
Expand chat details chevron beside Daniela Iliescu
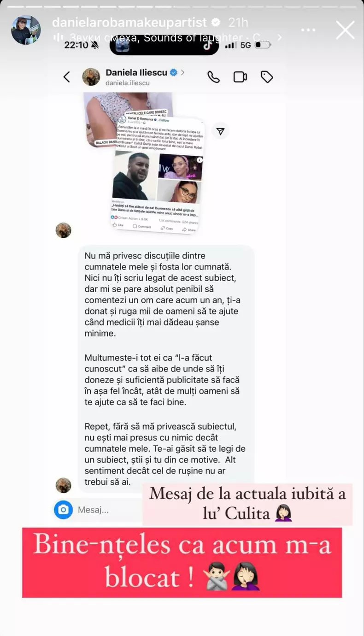click(183, 72)
